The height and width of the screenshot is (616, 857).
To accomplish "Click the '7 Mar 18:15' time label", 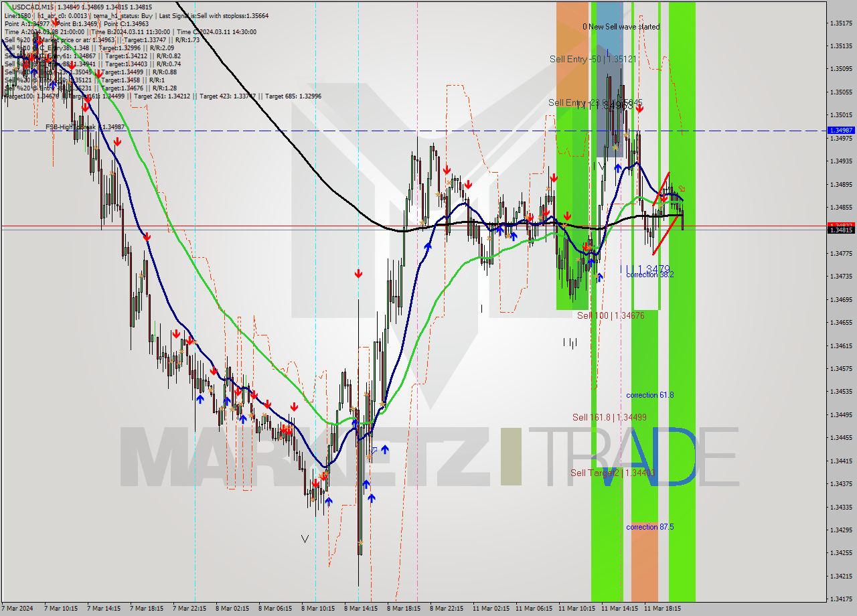I will [x=147, y=609].
